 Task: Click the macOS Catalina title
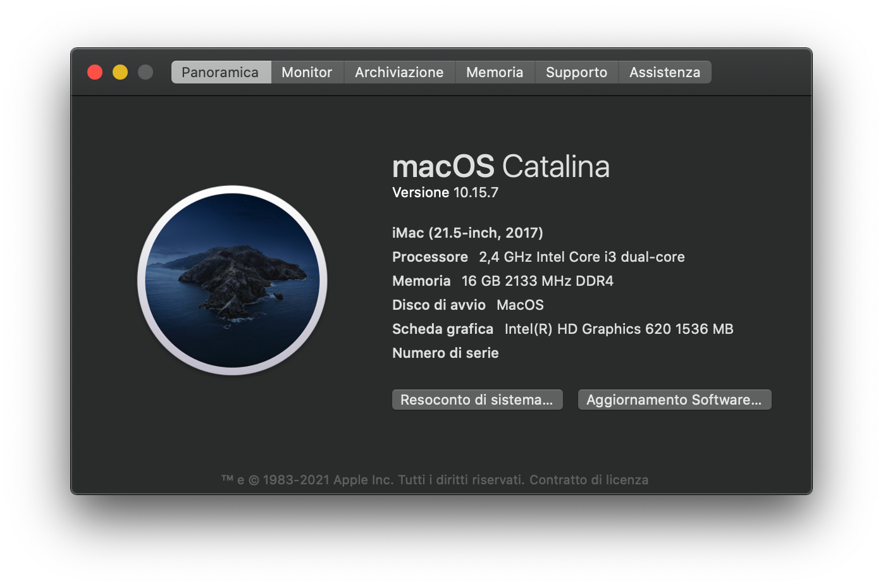pyautogui.click(x=501, y=166)
